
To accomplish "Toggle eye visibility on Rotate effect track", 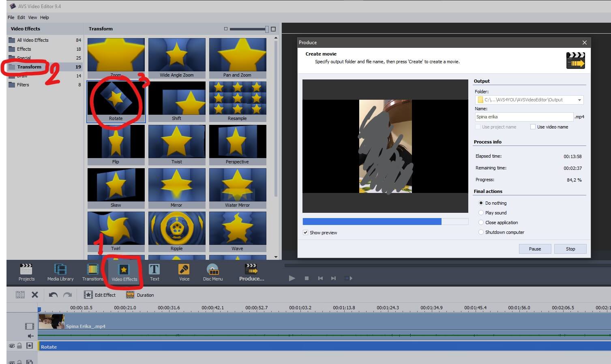I will [12, 346].
